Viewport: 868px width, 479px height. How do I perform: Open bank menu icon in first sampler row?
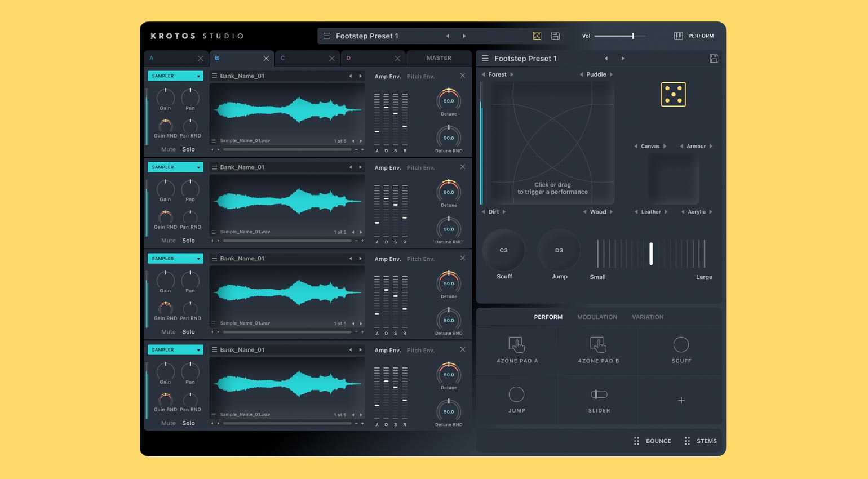(214, 76)
